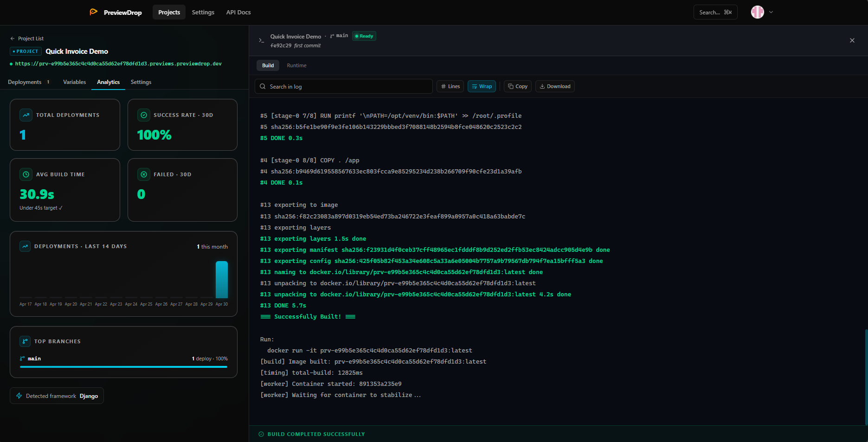This screenshot has height=442, width=868.
Task: Click the PreviewDrop logo icon
Action: (x=93, y=12)
